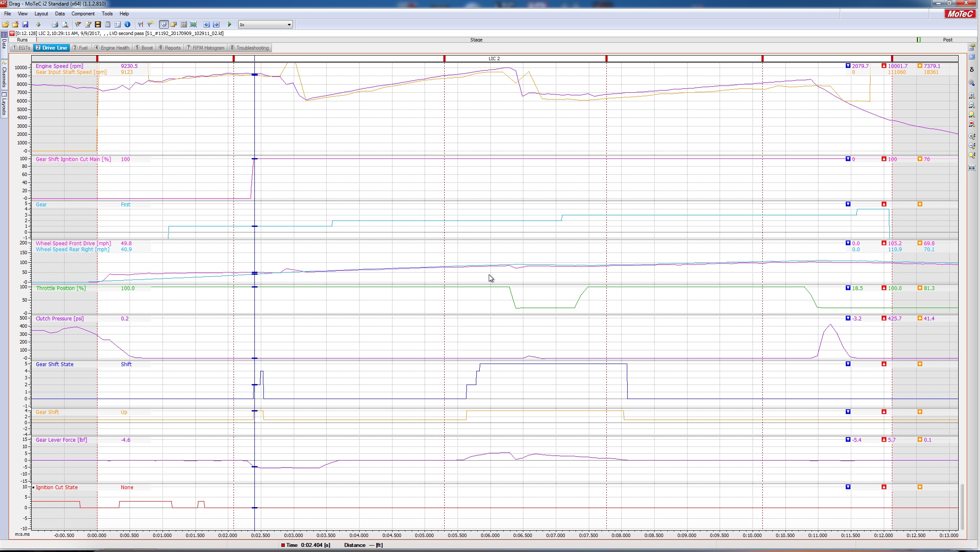
Task: Click the vertical zoom out magnifier
Action: pos(971,146)
